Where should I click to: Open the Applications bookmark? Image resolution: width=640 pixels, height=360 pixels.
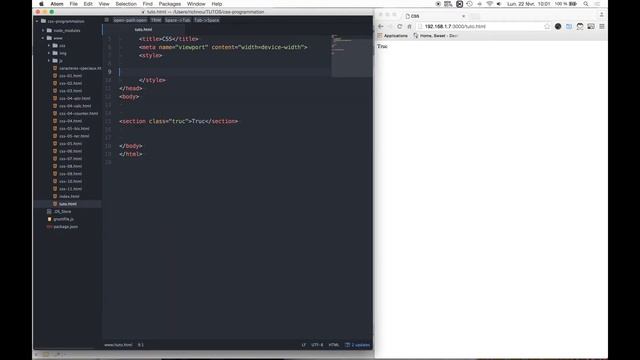tap(393, 36)
